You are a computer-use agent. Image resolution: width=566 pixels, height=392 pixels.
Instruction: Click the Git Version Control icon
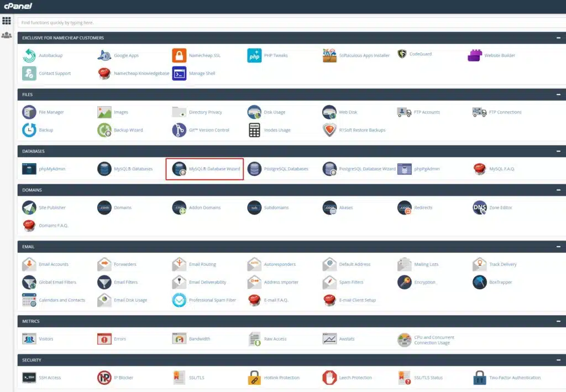(179, 130)
